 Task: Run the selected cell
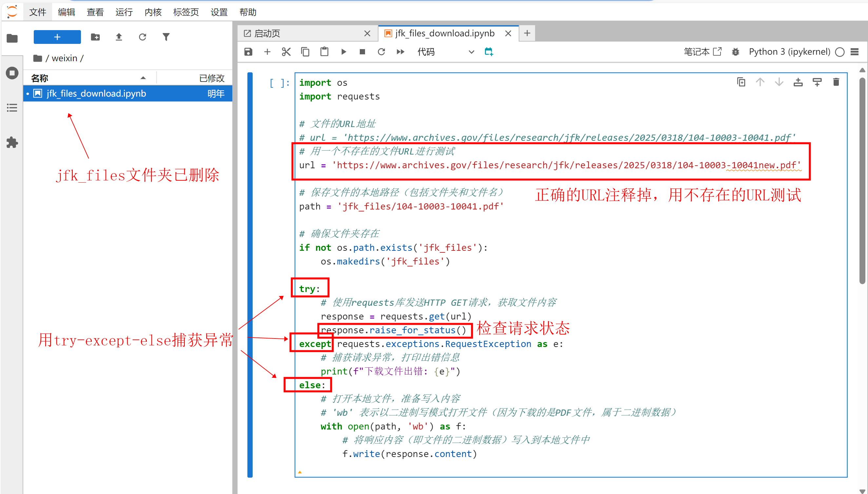(343, 52)
